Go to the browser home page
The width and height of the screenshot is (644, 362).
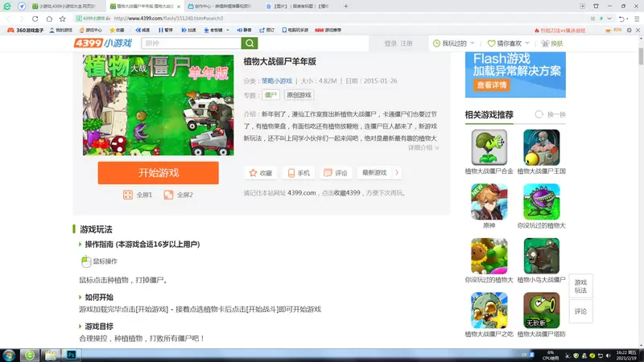click(x=49, y=19)
